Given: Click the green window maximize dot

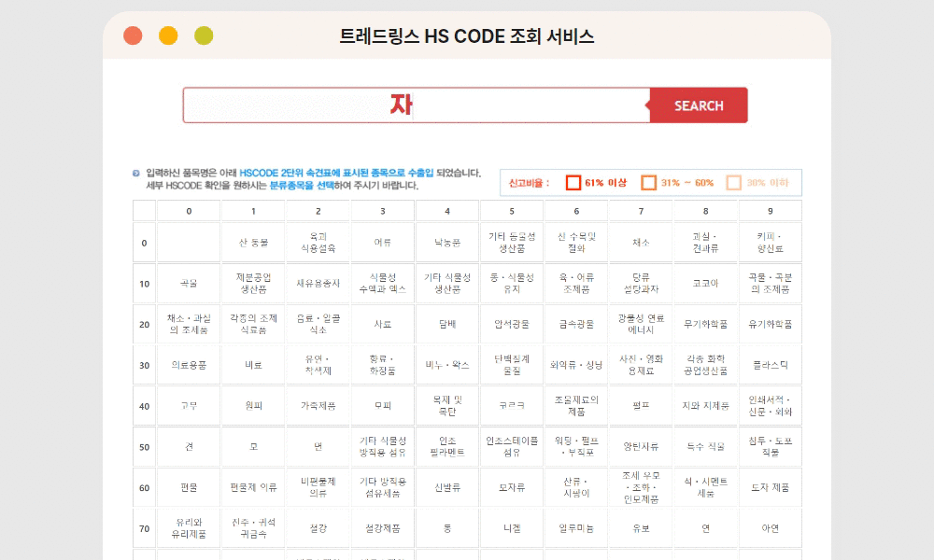Looking at the screenshot, I should 204,35.
